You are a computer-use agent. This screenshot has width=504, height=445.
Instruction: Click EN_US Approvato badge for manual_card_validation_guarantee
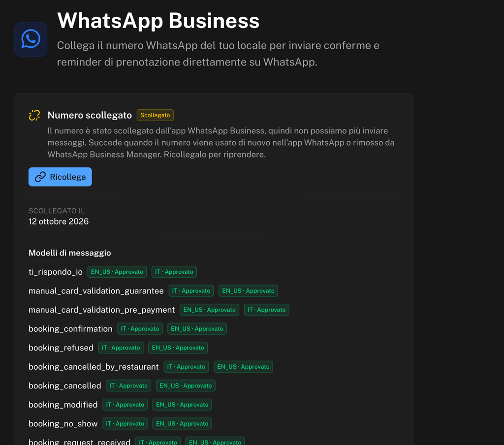pos(248,290)
